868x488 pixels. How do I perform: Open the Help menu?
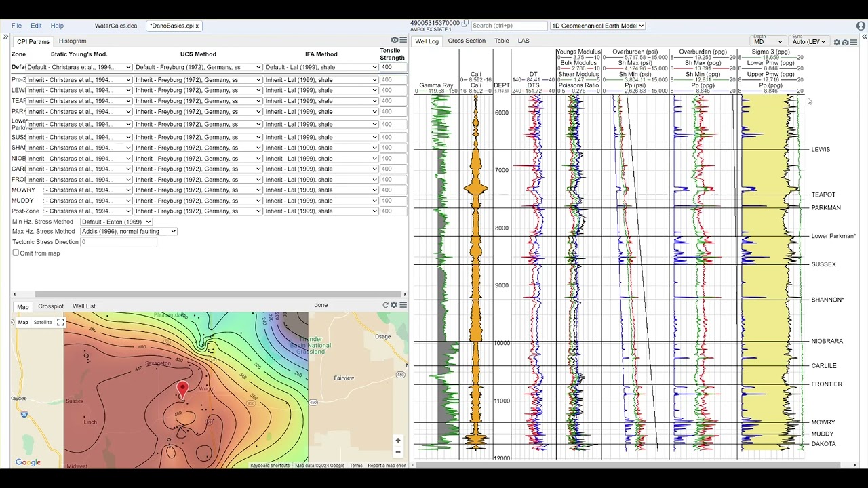click(57, 26)
